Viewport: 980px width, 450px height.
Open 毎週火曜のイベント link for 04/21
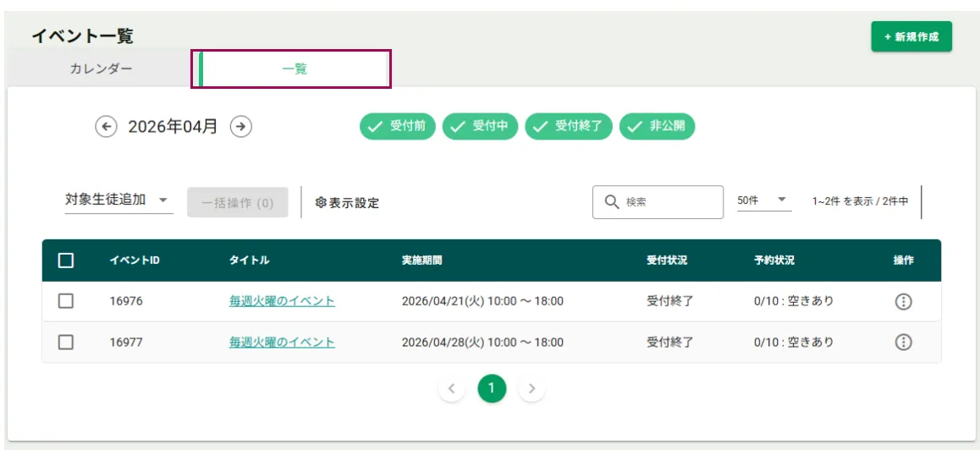click(x=282, y=301)
